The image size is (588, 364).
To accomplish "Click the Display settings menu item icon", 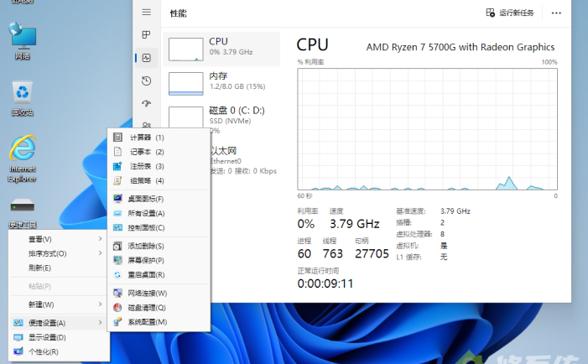I will point(18,337).
